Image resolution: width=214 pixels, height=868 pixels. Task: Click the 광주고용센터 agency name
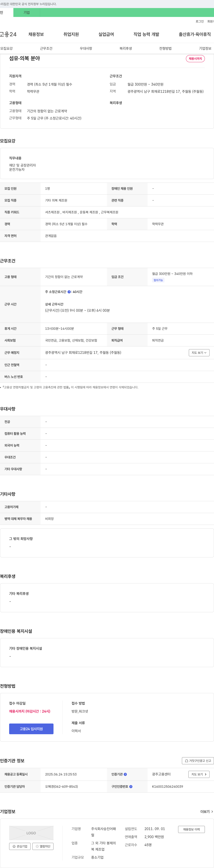coord(161,774)
